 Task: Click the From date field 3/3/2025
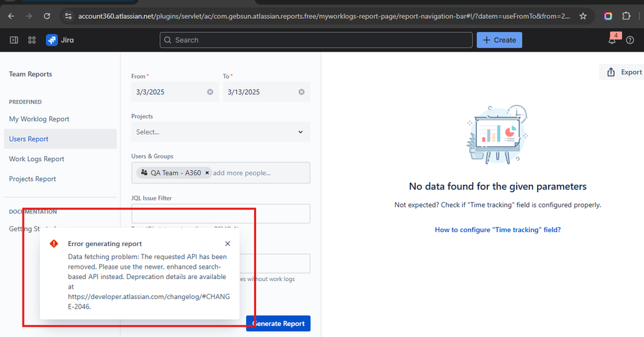point(175,92)
